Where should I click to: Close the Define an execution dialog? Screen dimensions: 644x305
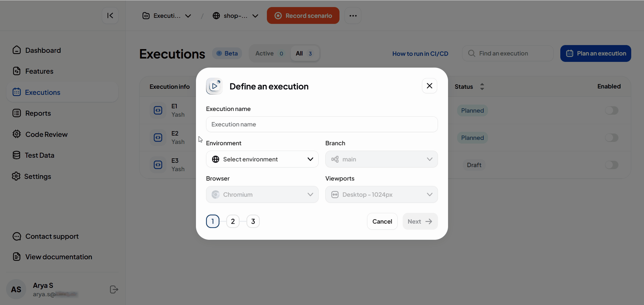point(429,86)
